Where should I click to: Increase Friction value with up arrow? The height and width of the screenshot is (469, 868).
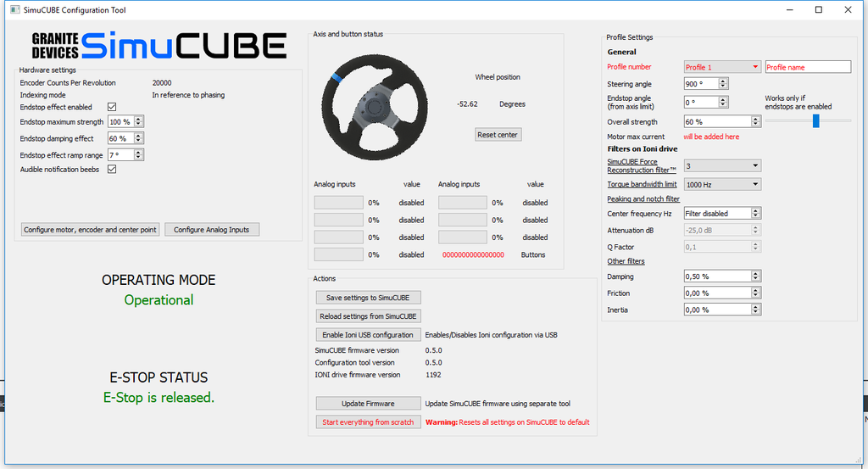(x=755, y=289)
